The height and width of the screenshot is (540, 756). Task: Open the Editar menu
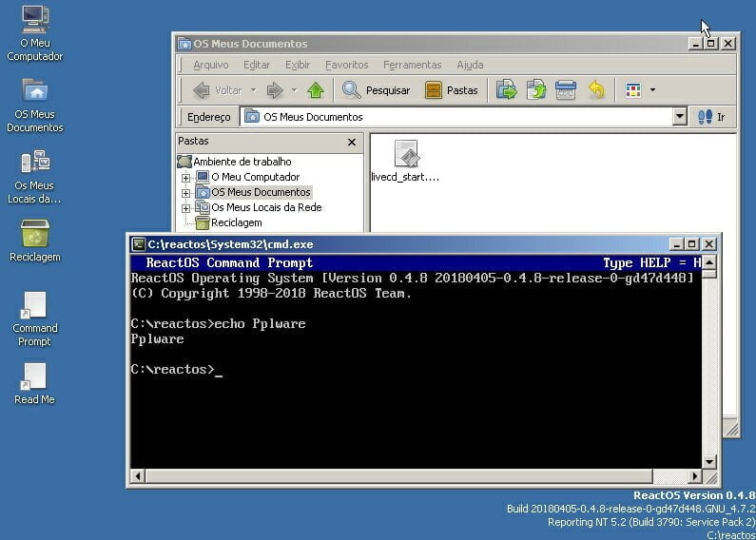(257, 65)
